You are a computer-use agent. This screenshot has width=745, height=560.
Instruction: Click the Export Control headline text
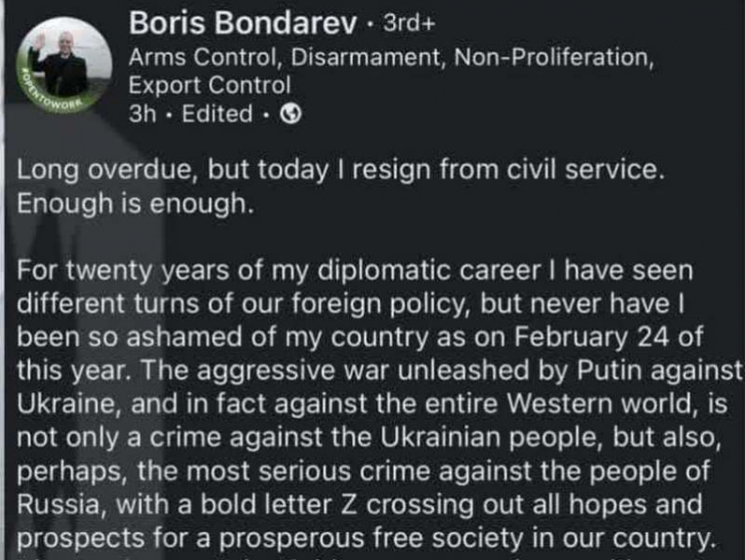210,86
